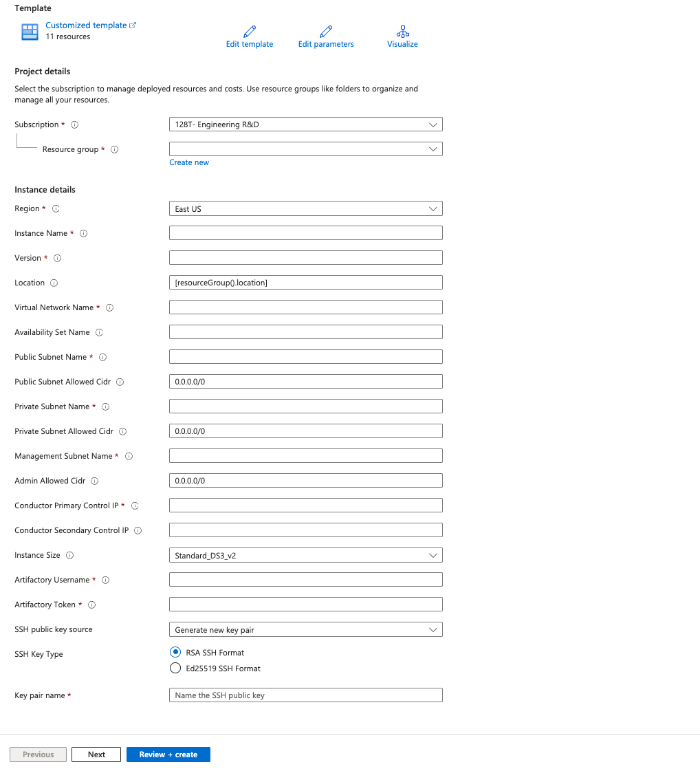Click info icon beside Artifactory Token
Image resolution: width=700 pixels, height=771 pixels.
[x=91, y=605]
